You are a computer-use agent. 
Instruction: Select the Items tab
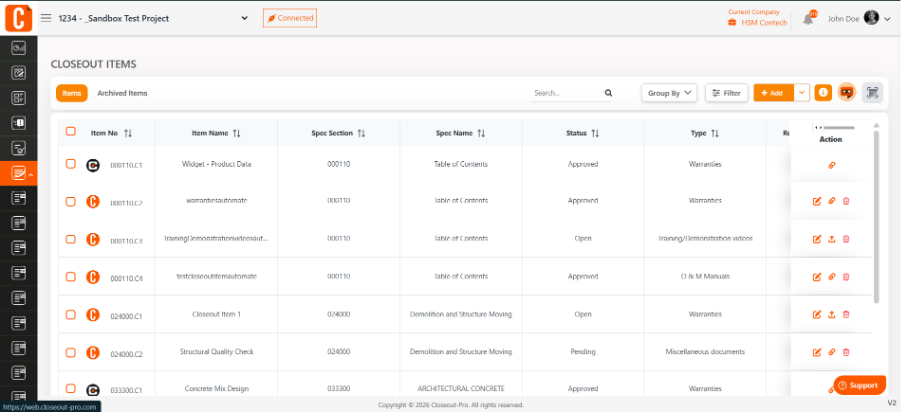pyautogui.click(x=72, y=93)
